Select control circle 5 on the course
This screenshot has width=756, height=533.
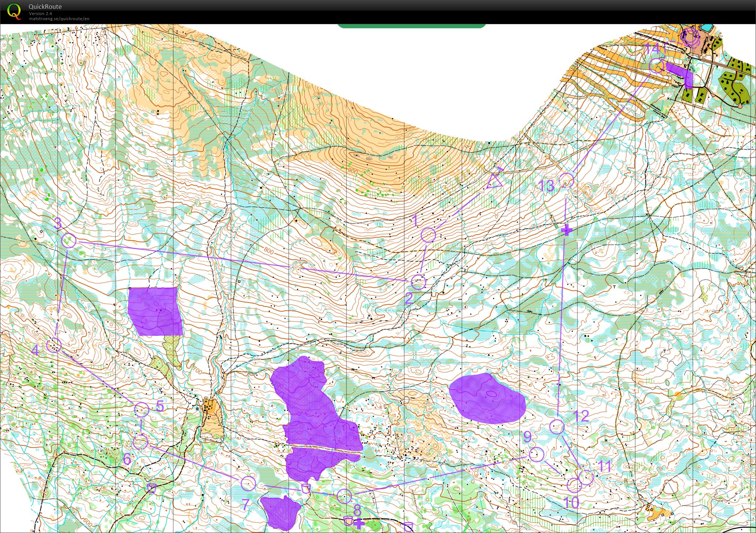(x=142, y=410)
